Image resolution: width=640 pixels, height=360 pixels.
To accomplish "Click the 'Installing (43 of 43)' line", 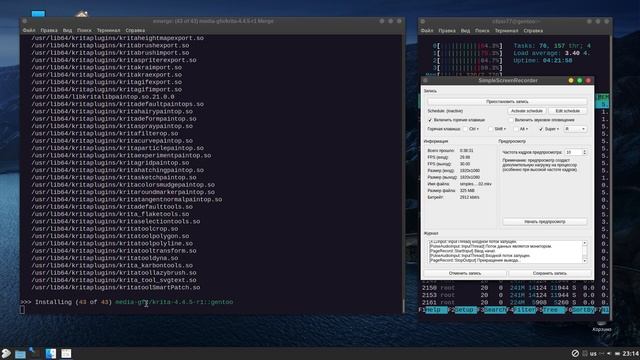I will pyautogui.click(x=127, y=302).
